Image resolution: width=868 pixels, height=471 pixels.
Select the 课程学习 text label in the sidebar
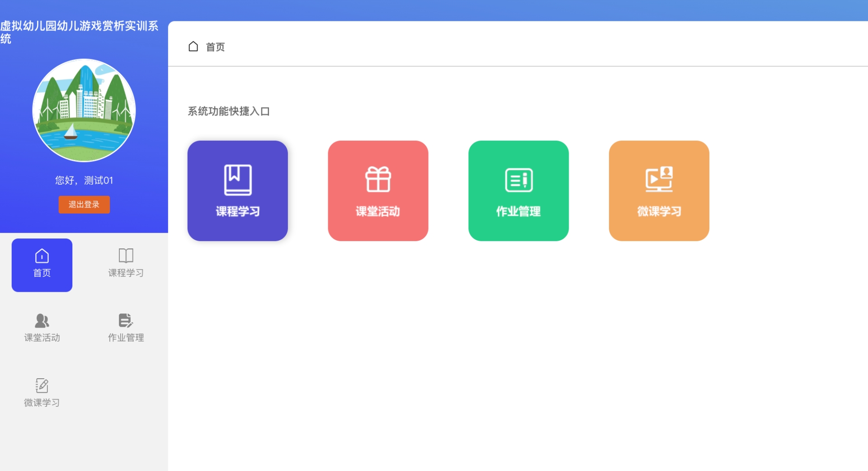click(126, 273)
